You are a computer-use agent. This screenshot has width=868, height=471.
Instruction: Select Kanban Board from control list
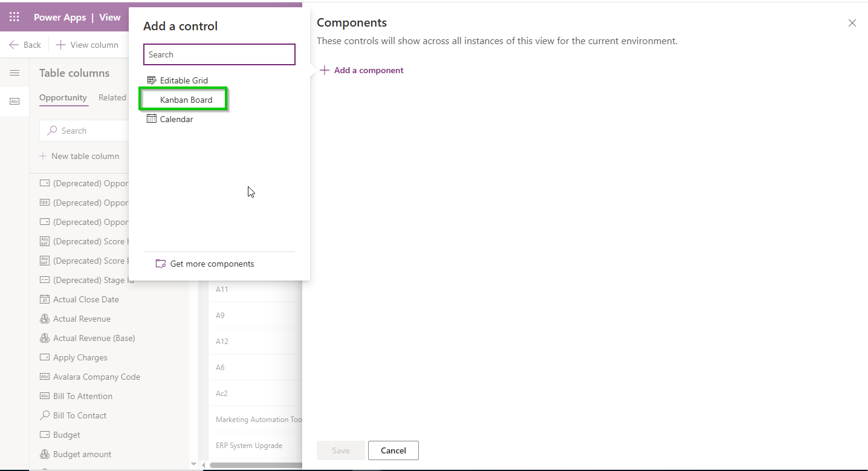click(186, 100)
